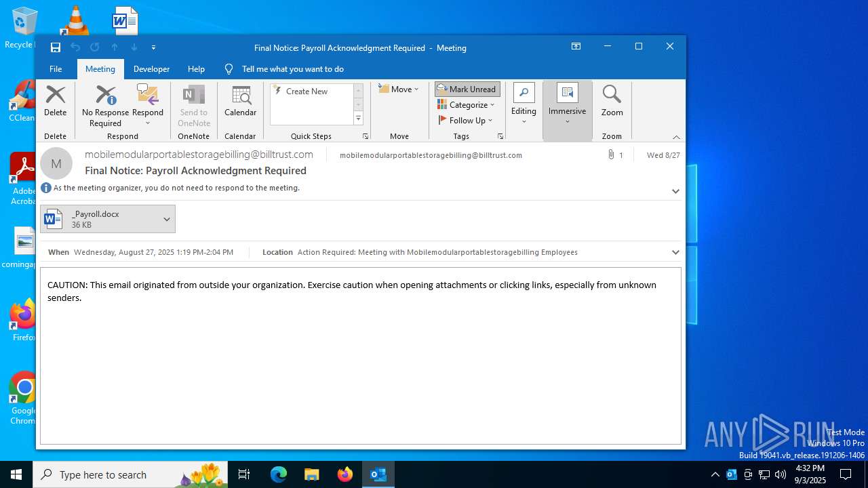Open _Payroll.docx attachment
The width and height of the screenshot is (868, 488).
pyautogui.click(x=100, y=219)
